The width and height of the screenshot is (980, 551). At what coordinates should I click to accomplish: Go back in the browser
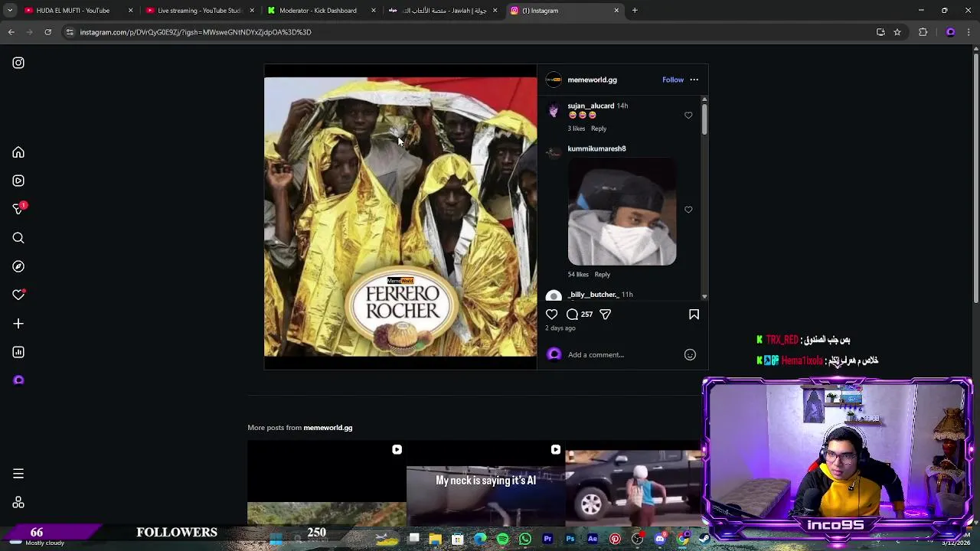tap(11, 32)
